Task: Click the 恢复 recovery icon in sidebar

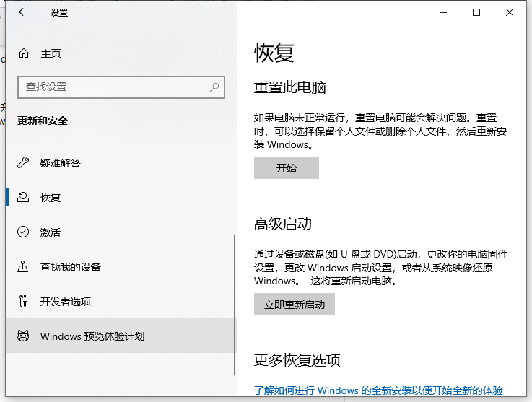Action: pyautogui.click(x=23, y=197)
